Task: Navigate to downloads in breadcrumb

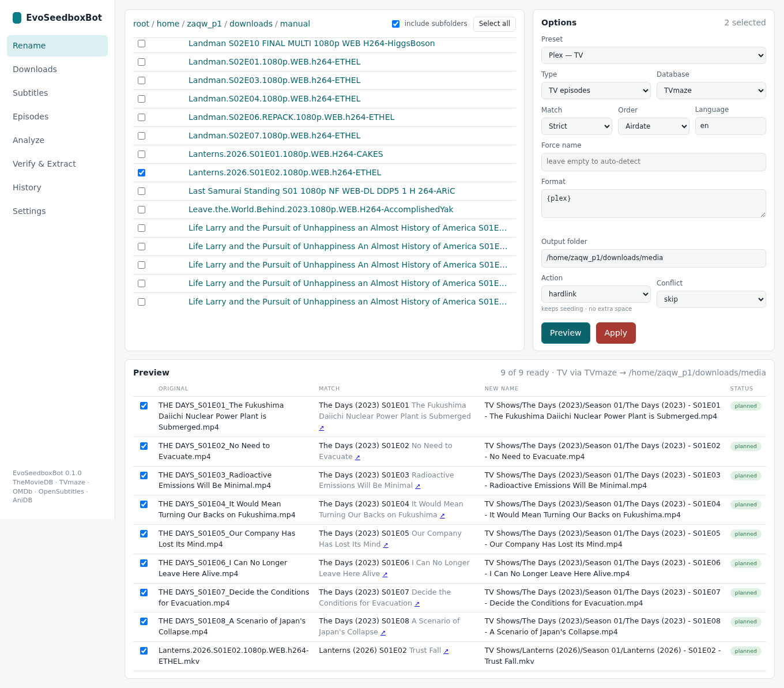Action: tap(251, 24)
